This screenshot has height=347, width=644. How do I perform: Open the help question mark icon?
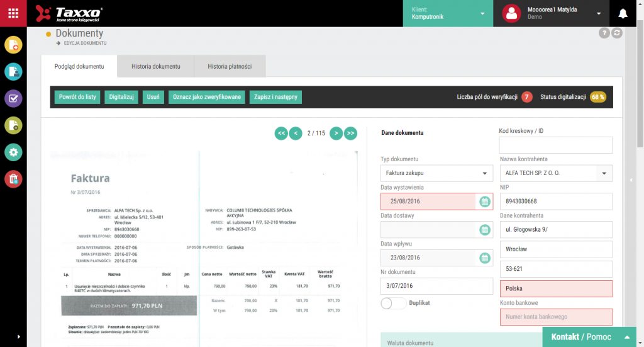click(604, 33)
